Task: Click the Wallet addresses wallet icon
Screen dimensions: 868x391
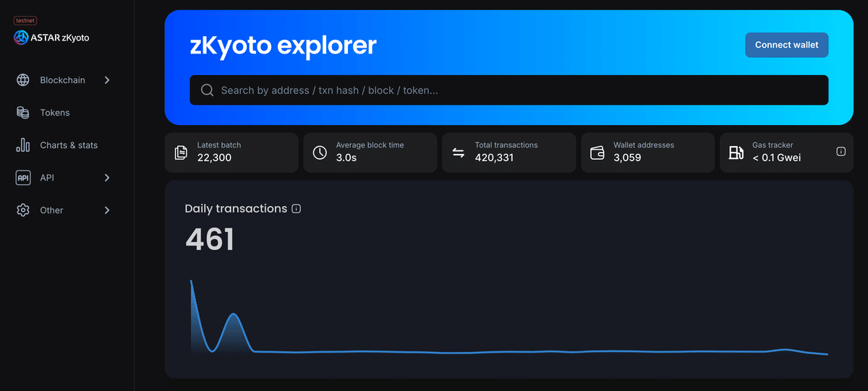Action: 597,152
